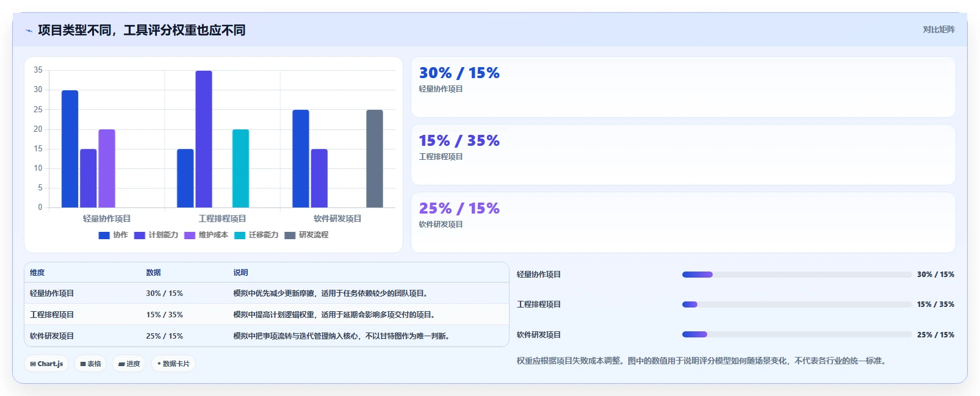
Task: Click the description starting 模拟中优先减少更新摩擦
Action: [x=332, y=293]
